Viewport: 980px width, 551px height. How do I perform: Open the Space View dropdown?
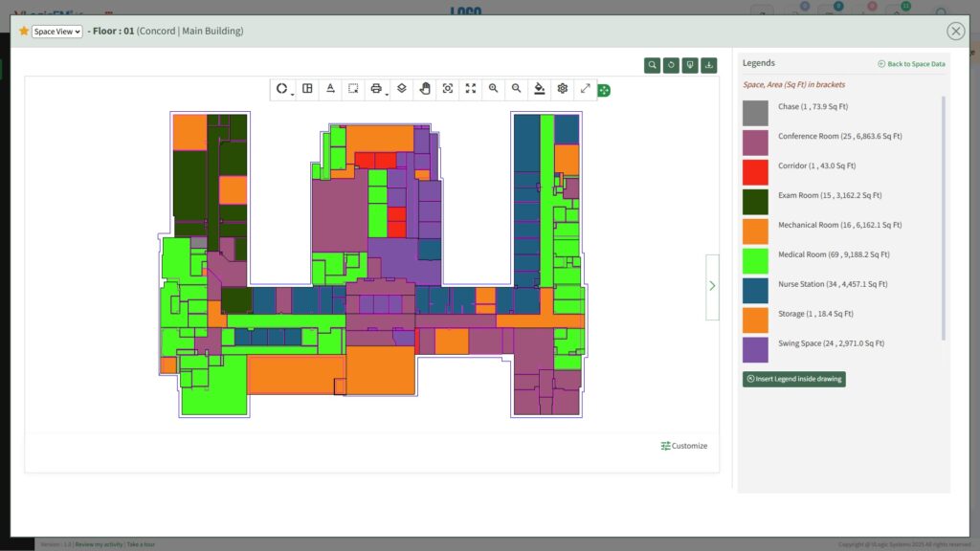pyautogui.click(x=56, y=32)
